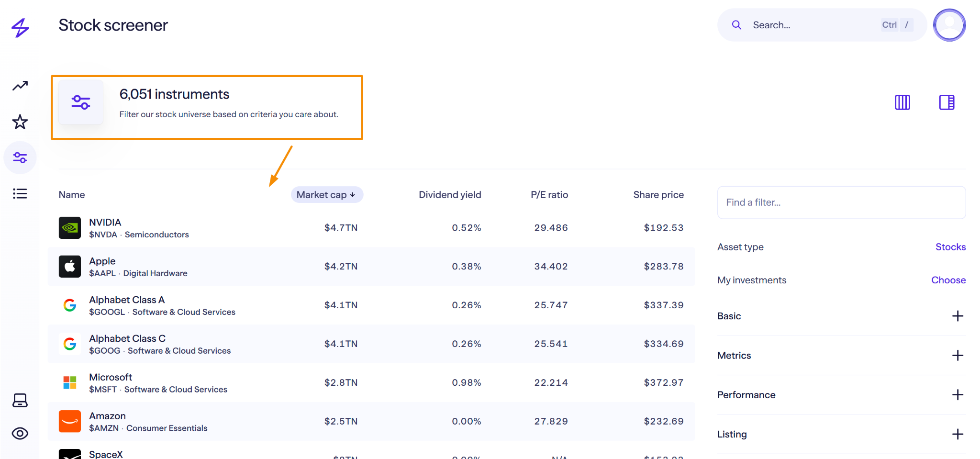Click the Apple logo
The width and height of the screenshot is (980, 459).
click(x=70, y=267)
